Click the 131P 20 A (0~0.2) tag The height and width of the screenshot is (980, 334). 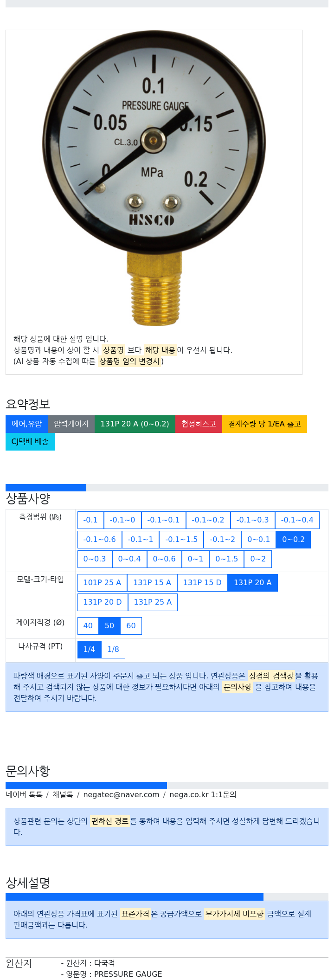(135, 424)
